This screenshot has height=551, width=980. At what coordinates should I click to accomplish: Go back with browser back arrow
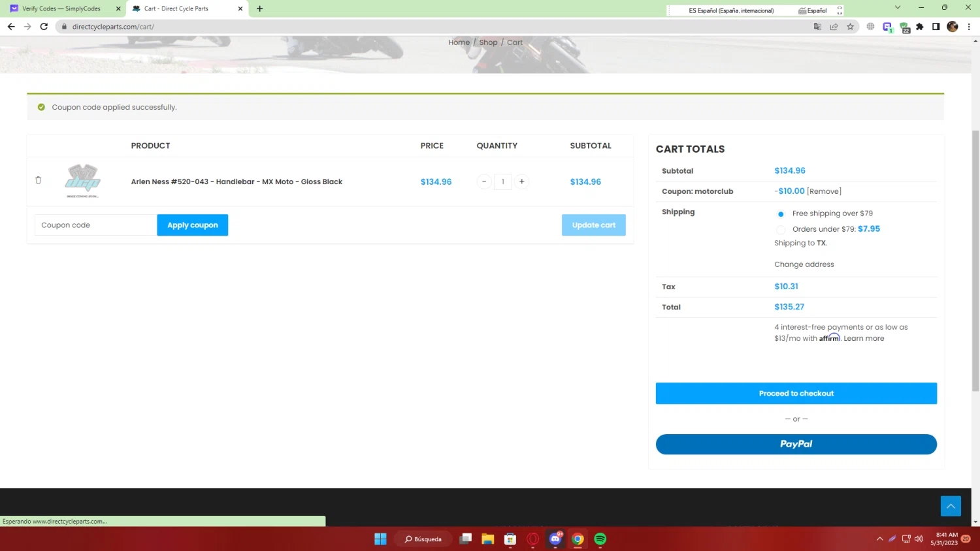[x=11, y=27]
